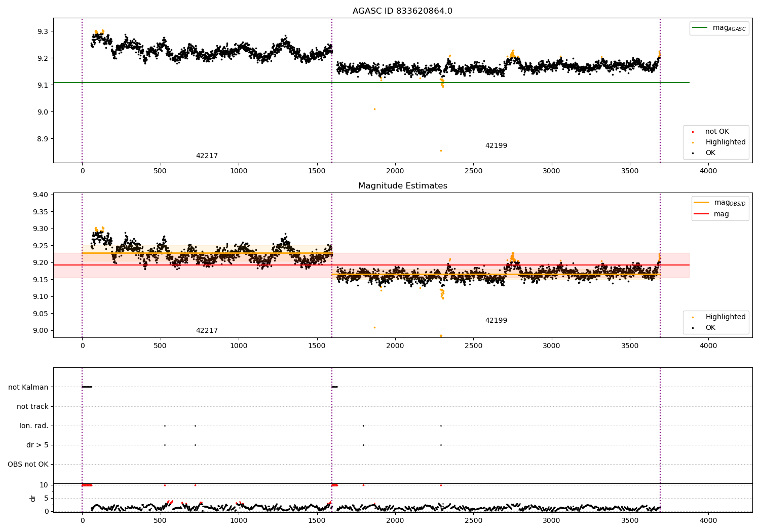Image resolution: width=760 pixels, height=532 pixels.
Task: Click the 9.05 y-axis tick label
Action: [41, 314]
